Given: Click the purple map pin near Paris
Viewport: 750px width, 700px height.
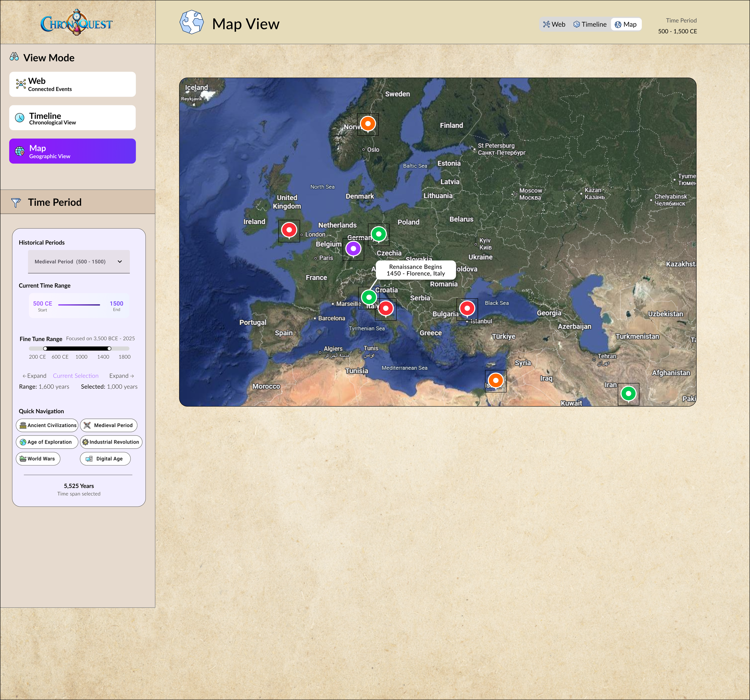Looking at the screenshot, I should coord(353,249).
